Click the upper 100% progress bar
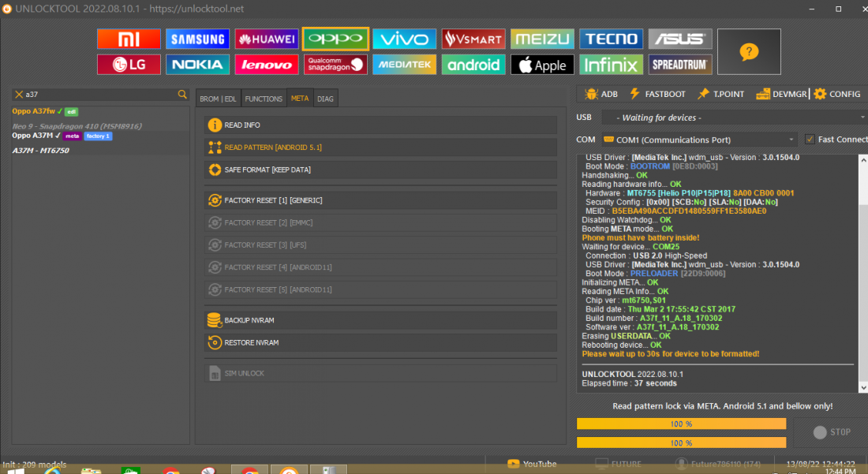 [x=682, y=424]
